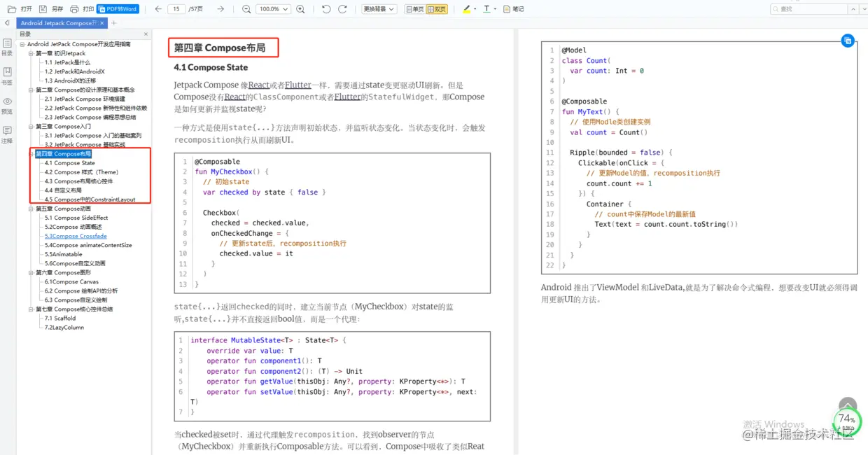Viewport: 868px width, 455px height.
Task: Open 7.1 Scaffold outline entry
Action: pos(60,318)
